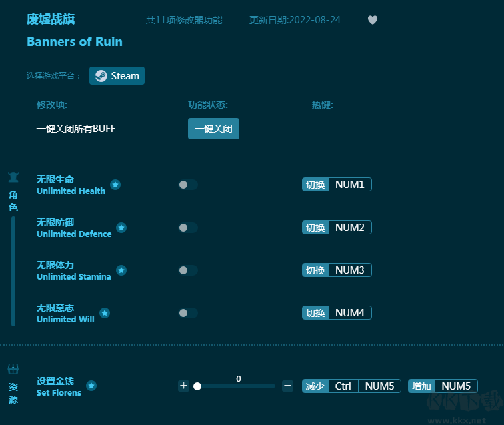Viewport: 504px width, 425px height.
Task: Click the NUM3 hotkey box for Unlimited Stamina
Action: click(349, 270)
